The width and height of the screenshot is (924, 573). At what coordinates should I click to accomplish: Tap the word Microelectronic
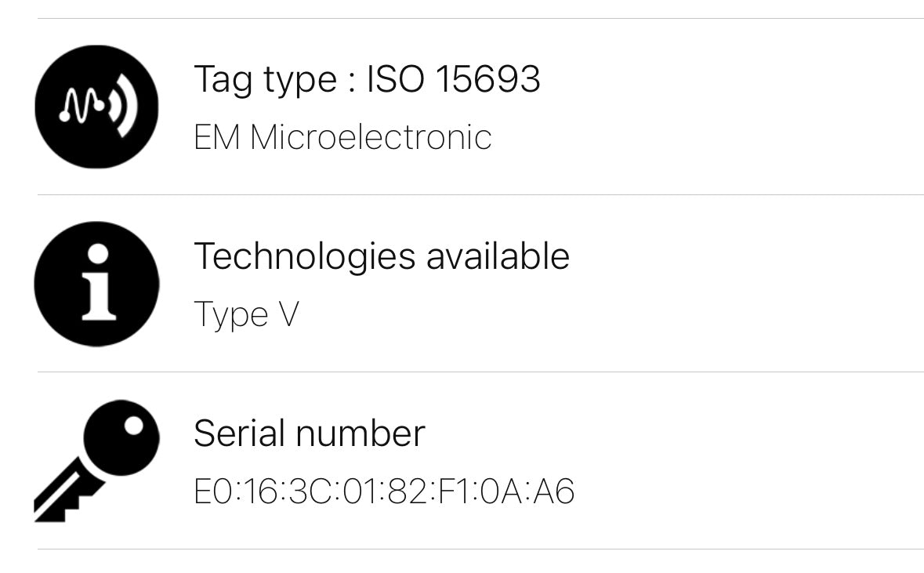coord(371,138)
